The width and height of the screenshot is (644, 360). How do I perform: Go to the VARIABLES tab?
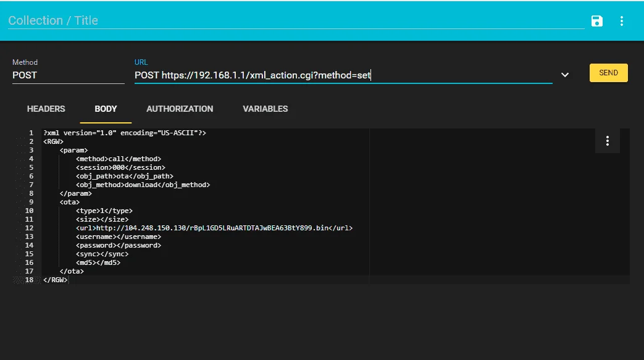click(266, 109)
